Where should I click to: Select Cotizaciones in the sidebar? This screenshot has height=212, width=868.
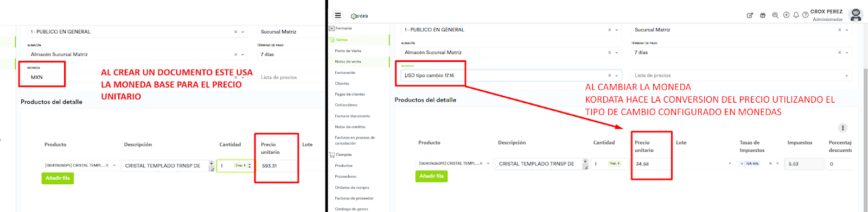(346, 105)
